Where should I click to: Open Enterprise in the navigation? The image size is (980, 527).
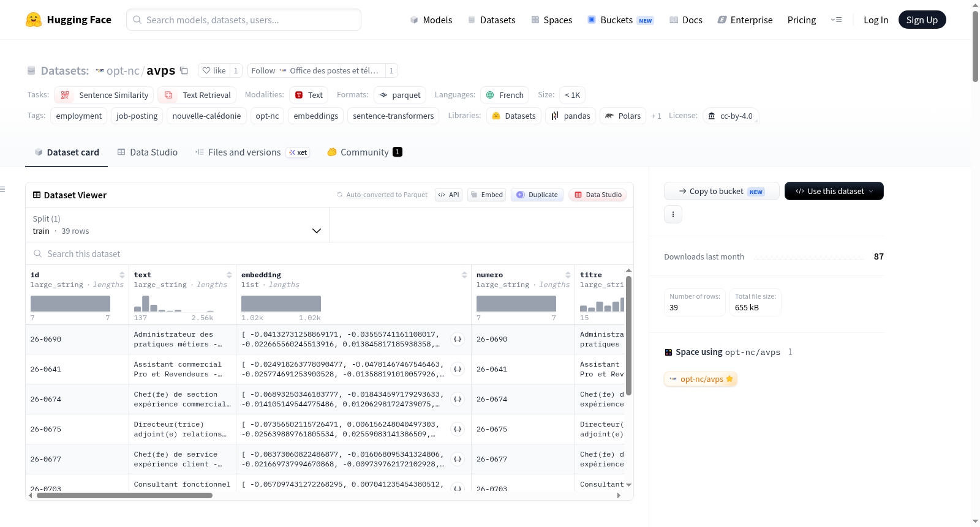tap(745, 20)
